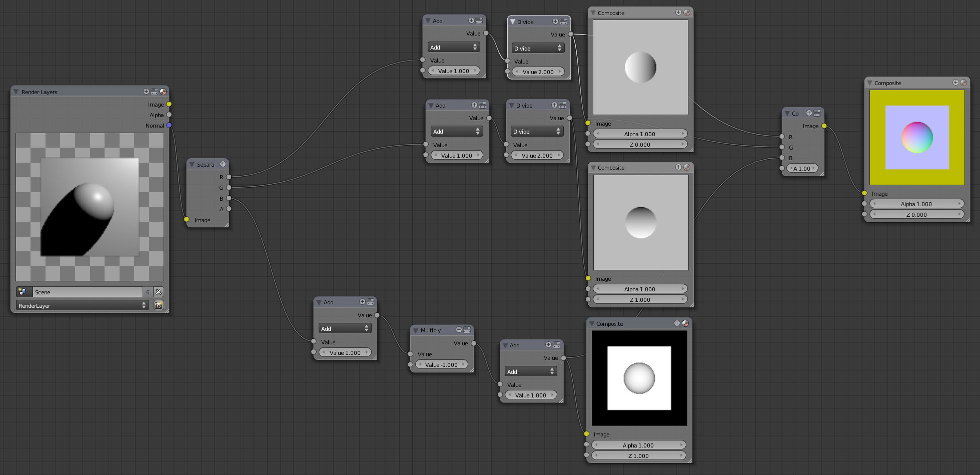
Task: Open the RenderLayer dropdown
Action: [83, 305]
